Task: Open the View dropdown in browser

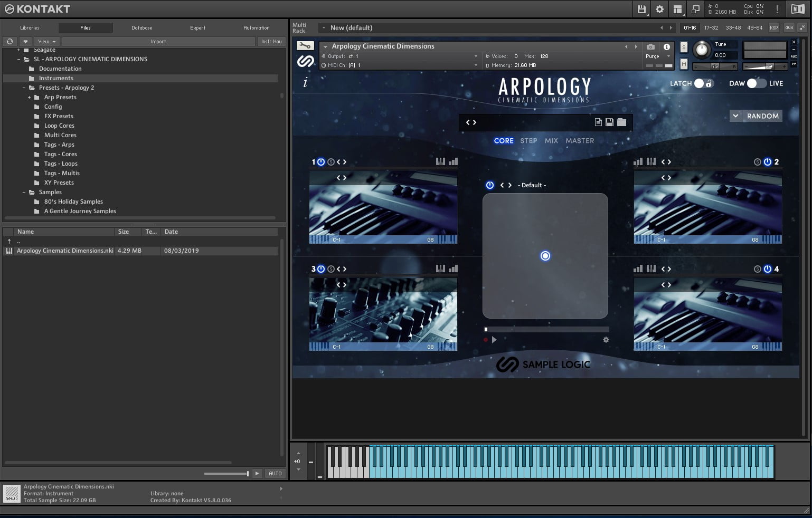Action: pos(47,41)
